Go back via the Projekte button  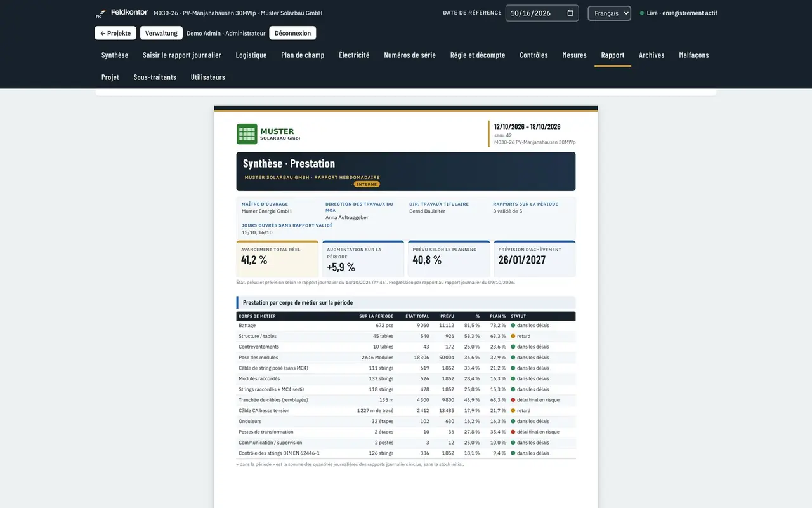[115, 33]
